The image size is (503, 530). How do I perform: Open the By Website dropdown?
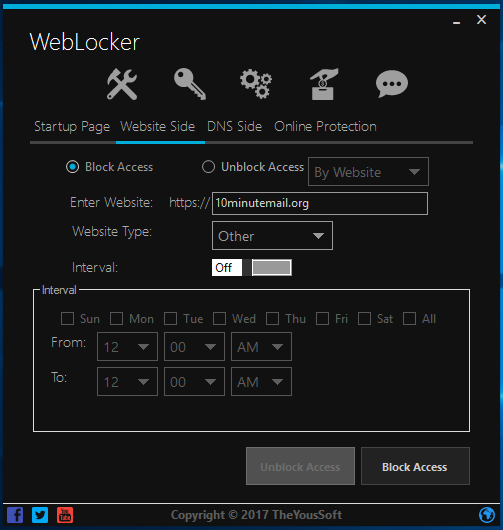coord(368,172)
